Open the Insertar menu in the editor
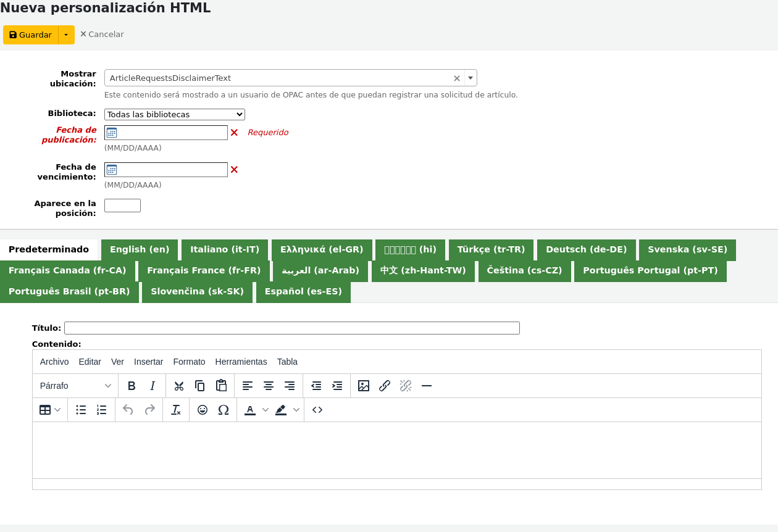 148,362
